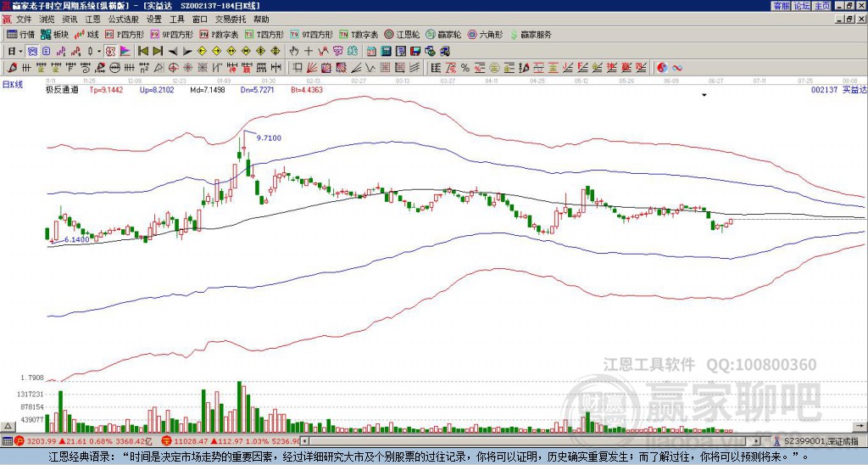This screenshot has height=465, width=868.
Task: Click the volume panel up-triangle button
Action: (8, 426)
